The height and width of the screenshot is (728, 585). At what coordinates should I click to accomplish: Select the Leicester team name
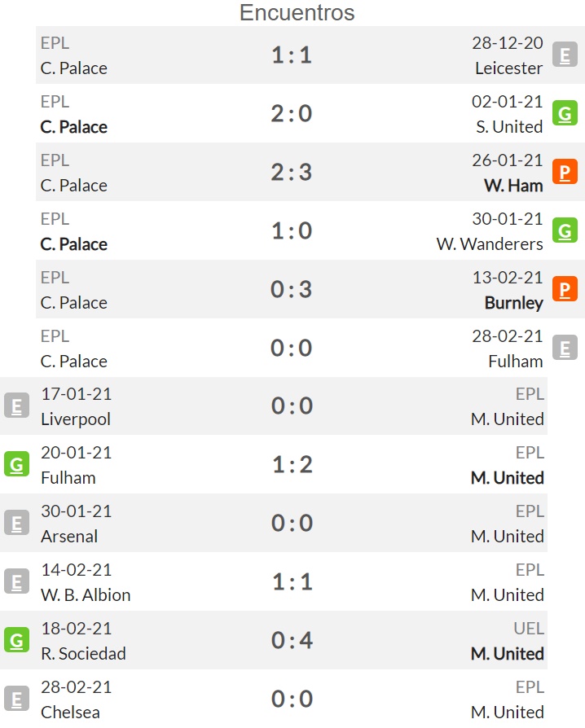(x=508, y=68)
